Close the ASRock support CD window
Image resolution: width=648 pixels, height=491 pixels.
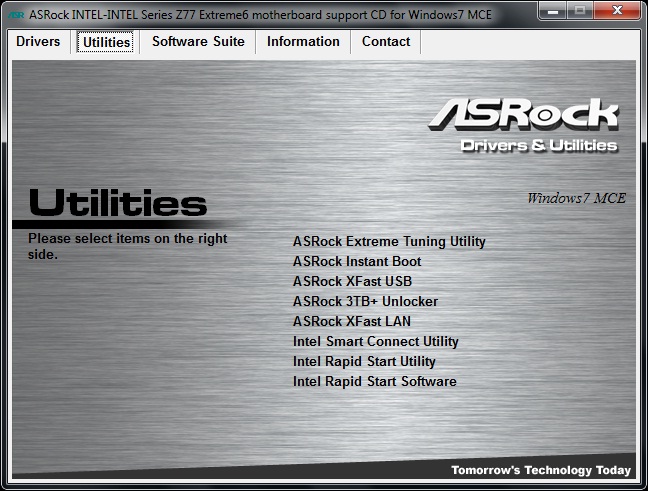pos(618,10)
